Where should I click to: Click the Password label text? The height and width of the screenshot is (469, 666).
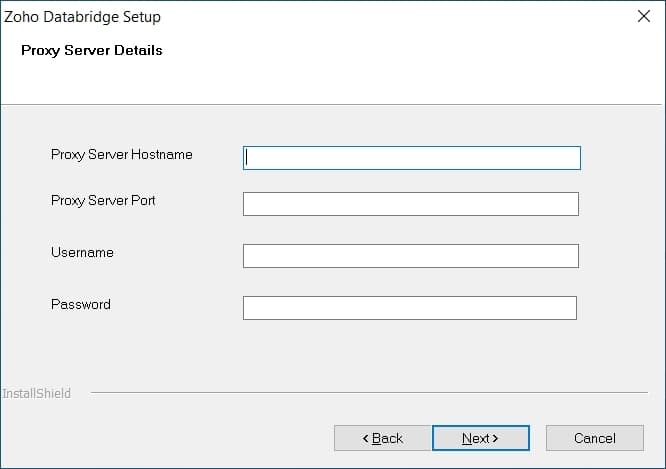coord(81,304)
